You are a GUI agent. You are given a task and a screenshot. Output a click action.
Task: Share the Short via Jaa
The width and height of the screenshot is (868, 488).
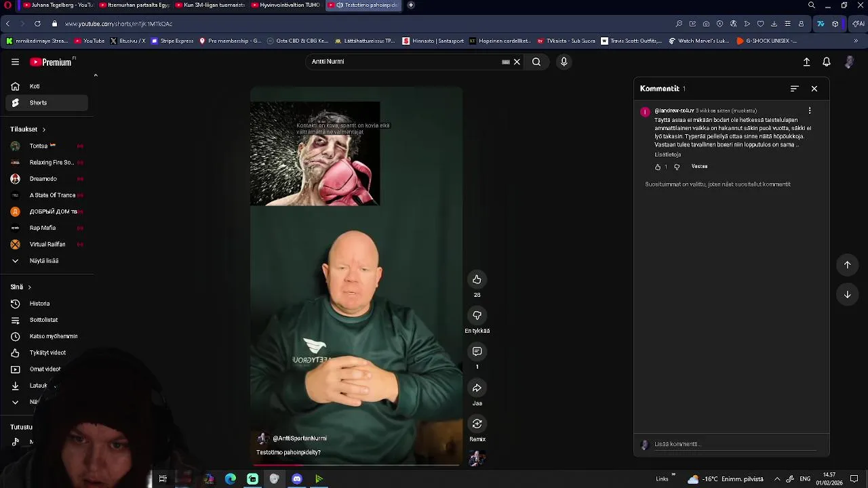coord(477,388)
